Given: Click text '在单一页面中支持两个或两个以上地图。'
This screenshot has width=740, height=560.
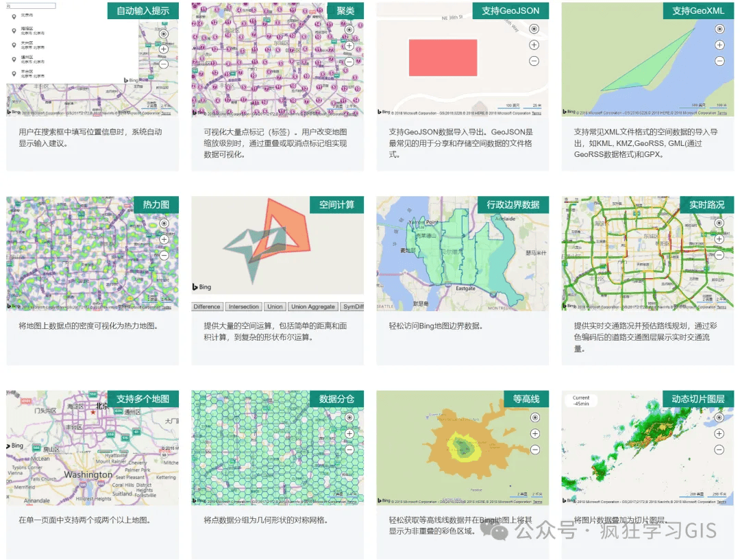Looking at the screenshot, I should [84, 520].
